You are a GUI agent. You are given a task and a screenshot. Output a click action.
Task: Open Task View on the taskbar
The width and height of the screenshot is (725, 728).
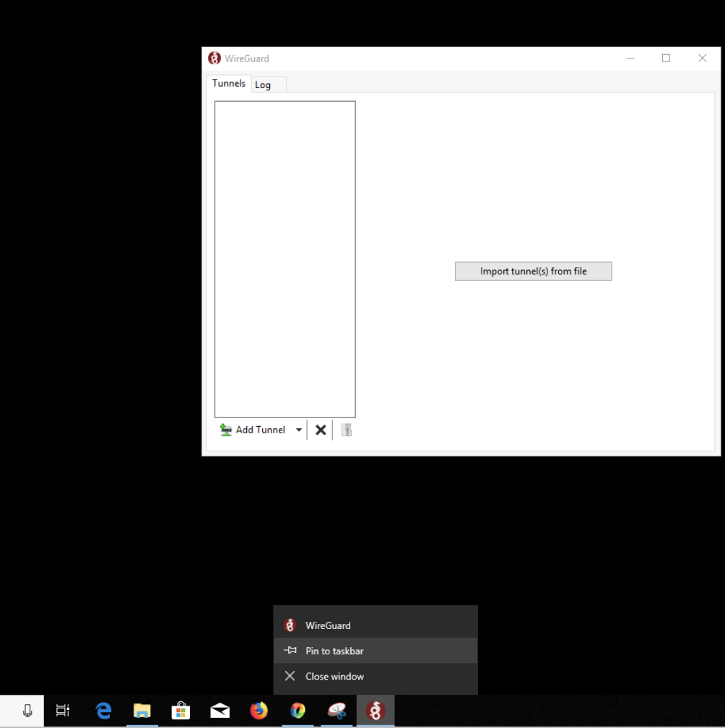point(63,711)
